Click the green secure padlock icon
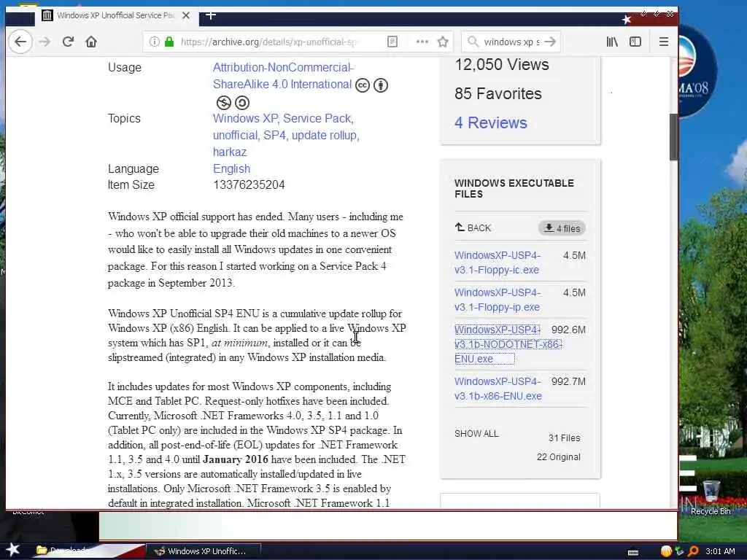The width and height of the screenshot is (747, 560). tap(169, 42)
